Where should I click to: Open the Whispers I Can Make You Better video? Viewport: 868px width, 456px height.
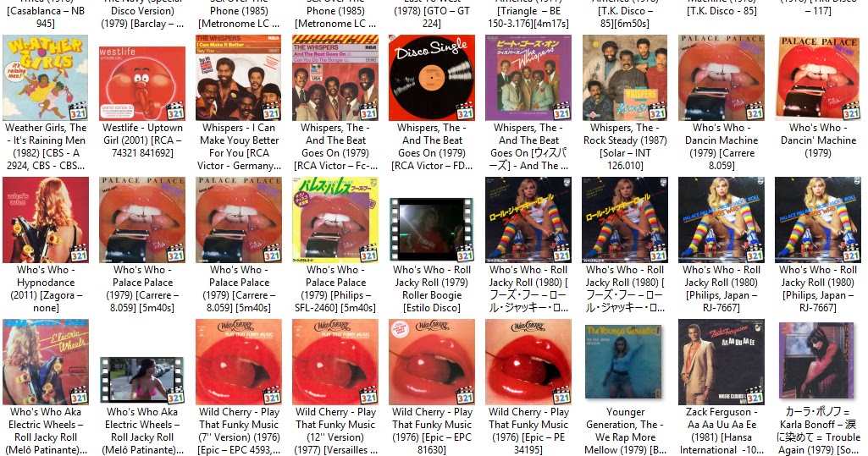coord(239,77)
